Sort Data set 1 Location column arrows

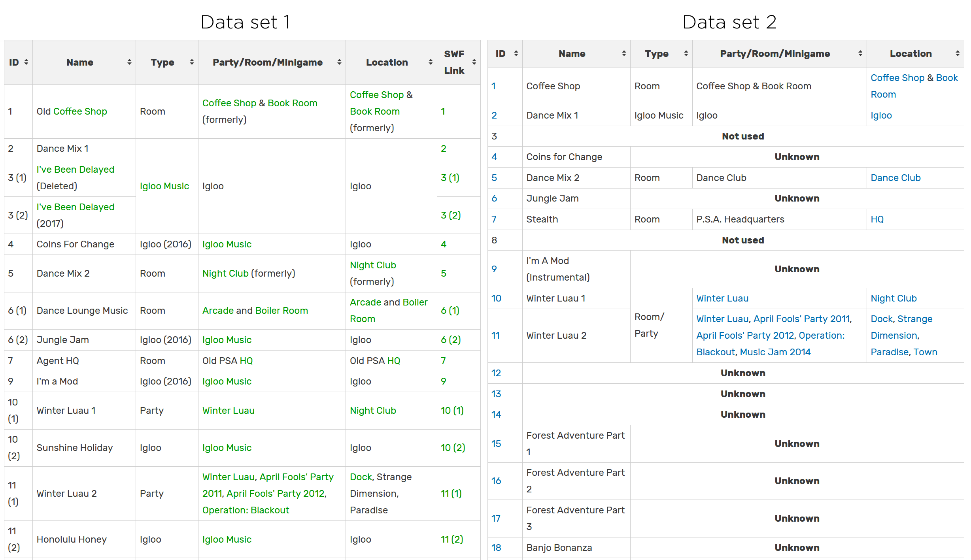[x=431, y=62]
